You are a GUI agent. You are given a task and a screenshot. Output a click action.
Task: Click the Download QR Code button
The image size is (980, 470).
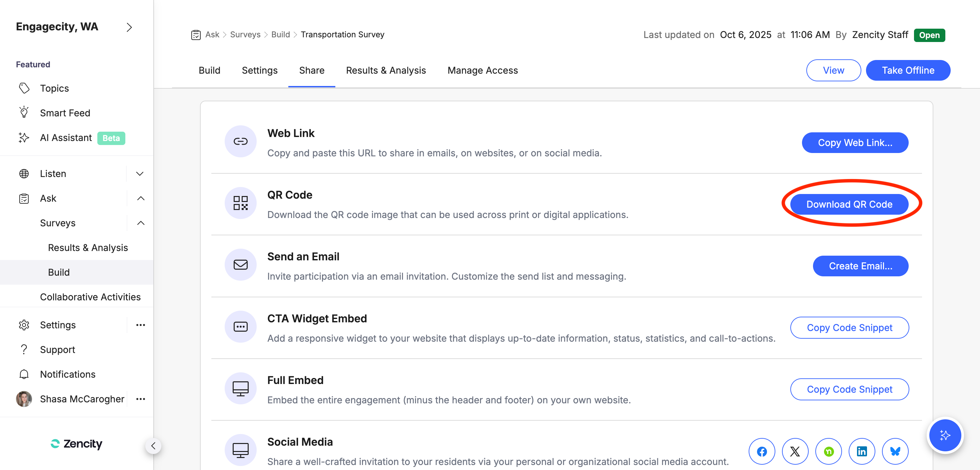coord(849,204)
